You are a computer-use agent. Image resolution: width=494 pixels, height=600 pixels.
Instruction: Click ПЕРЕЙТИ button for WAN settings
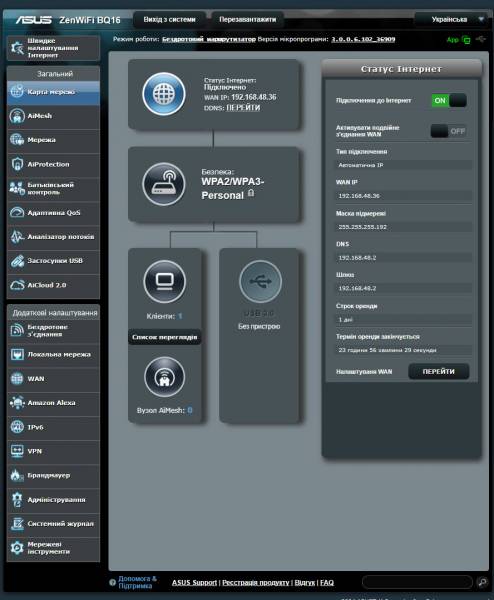tap(439, 372)
